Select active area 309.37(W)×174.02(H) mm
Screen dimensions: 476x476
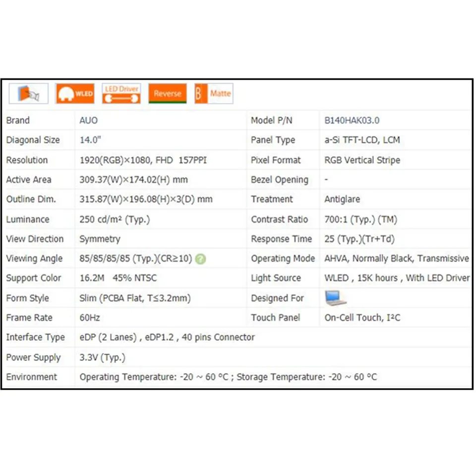[133, 179]
